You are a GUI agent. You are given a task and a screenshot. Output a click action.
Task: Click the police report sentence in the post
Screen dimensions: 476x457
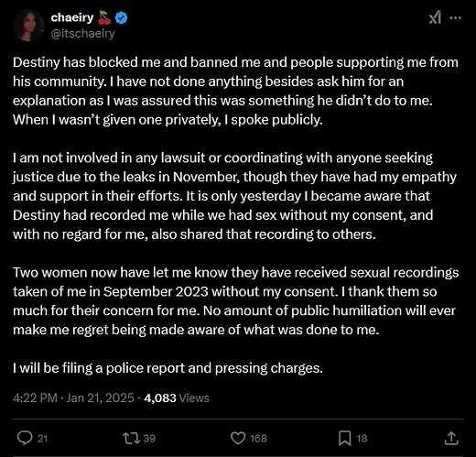168,368
